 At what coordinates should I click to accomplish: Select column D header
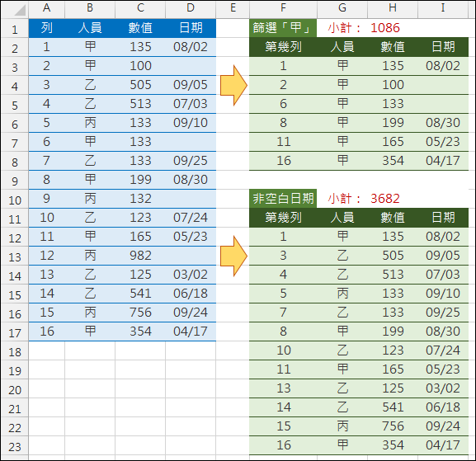click(x=191, y=8)
